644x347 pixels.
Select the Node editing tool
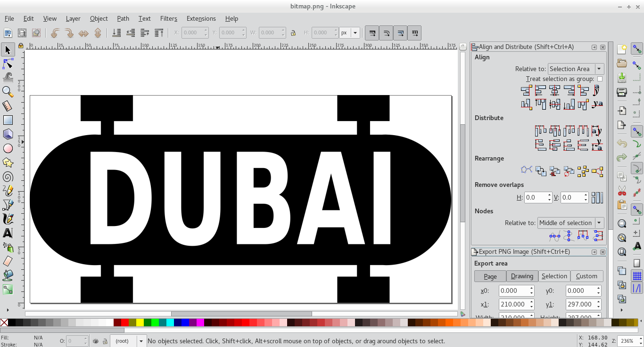pyautogui.click(x=8, y=64)
